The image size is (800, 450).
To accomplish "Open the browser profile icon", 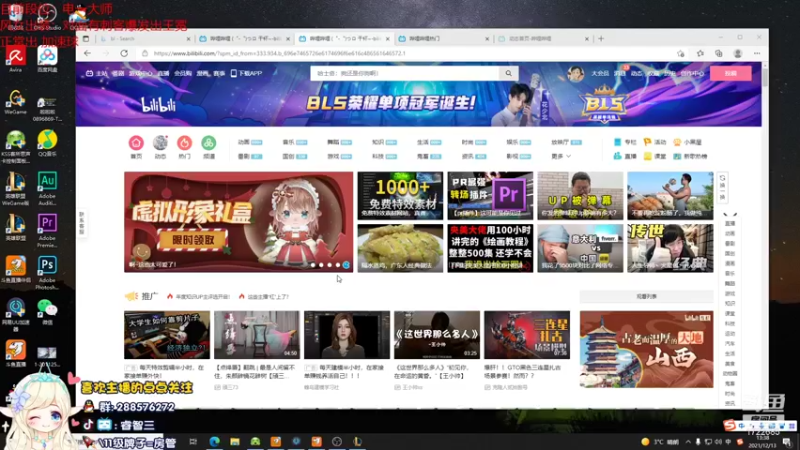I will 738,53.
